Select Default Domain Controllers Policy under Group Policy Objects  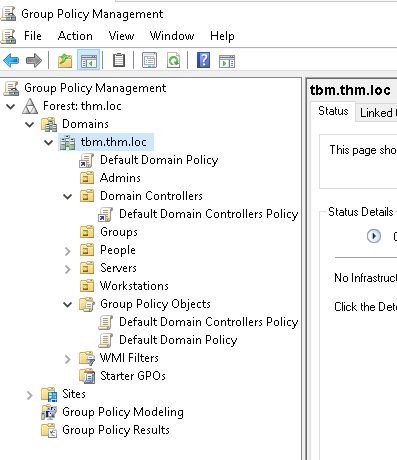click(x=209, y=322)
